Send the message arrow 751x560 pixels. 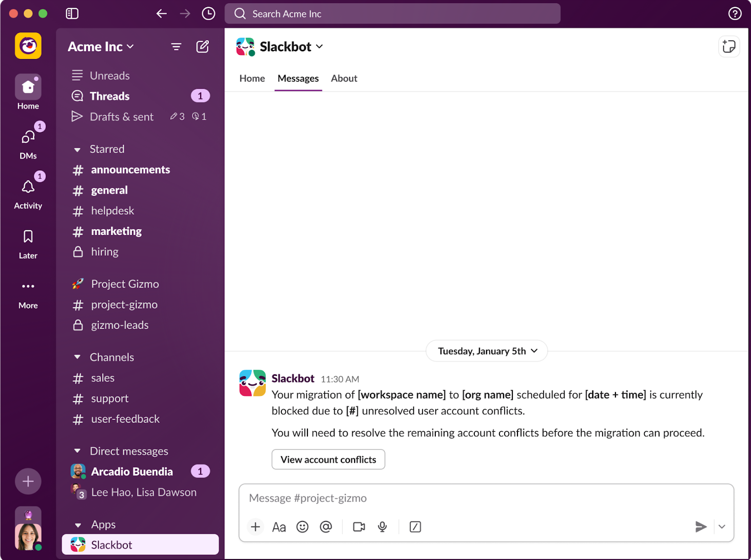(701, 527)
